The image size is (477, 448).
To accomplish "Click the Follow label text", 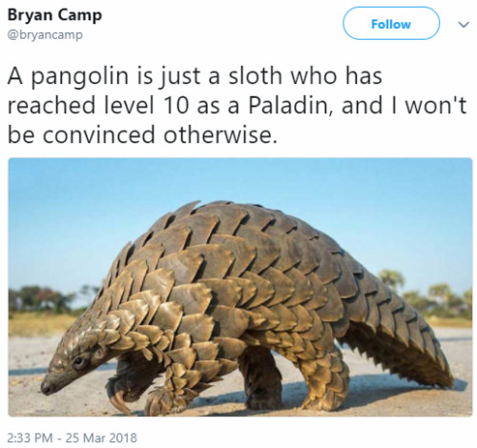I will (x=391, y=24).
